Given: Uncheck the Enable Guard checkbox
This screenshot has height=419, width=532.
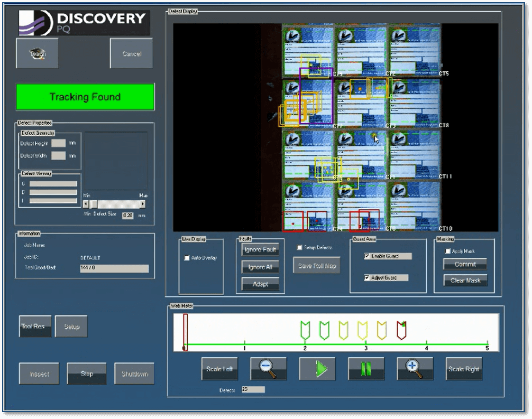Looking at the screenshot, I should (x=368, y=256).
